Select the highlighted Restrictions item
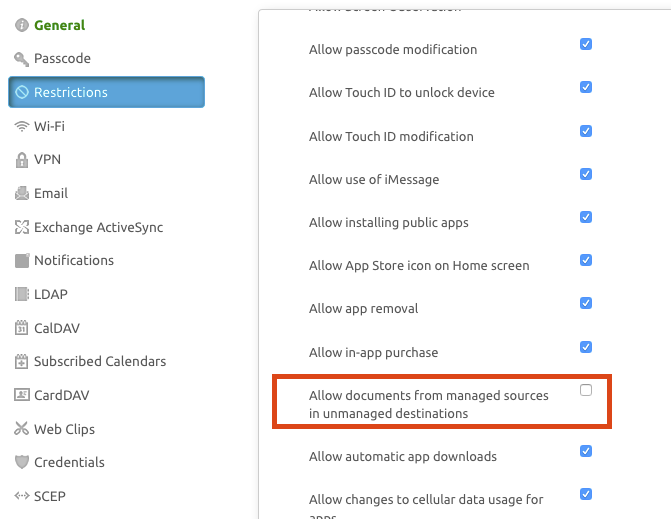 (x=106, y=92)
